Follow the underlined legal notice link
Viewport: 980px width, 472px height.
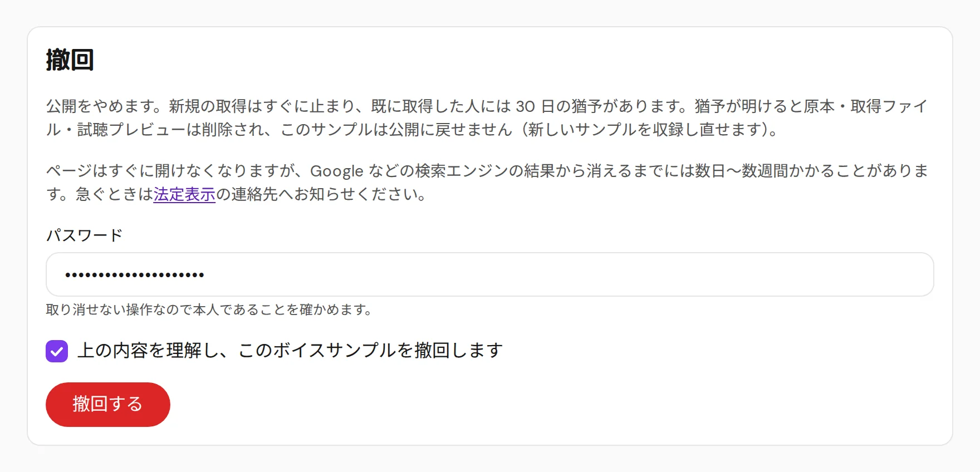(x=184, y=194)
